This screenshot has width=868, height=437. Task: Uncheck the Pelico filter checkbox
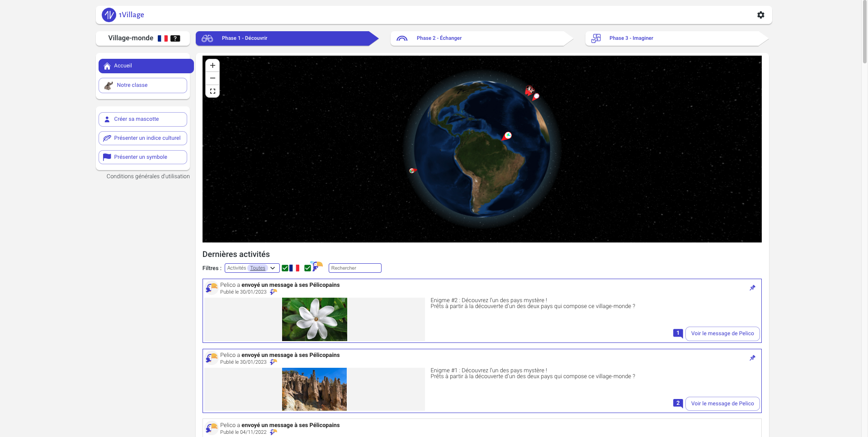tap(308, 268)
